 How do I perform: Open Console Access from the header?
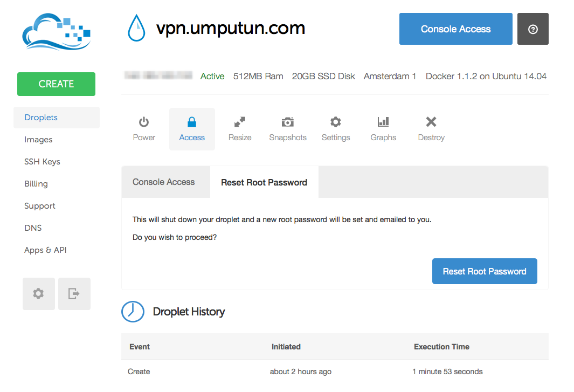pos(455,29)
